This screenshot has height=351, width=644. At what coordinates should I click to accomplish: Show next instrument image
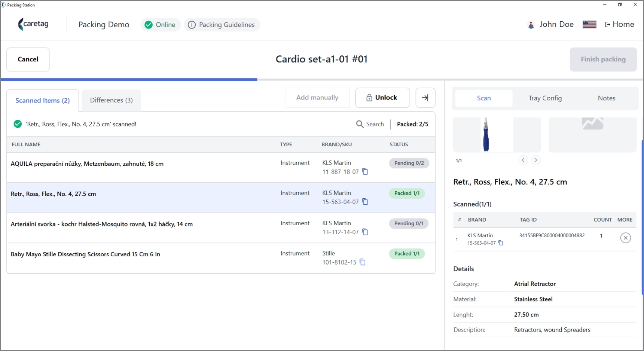[536, 160]
